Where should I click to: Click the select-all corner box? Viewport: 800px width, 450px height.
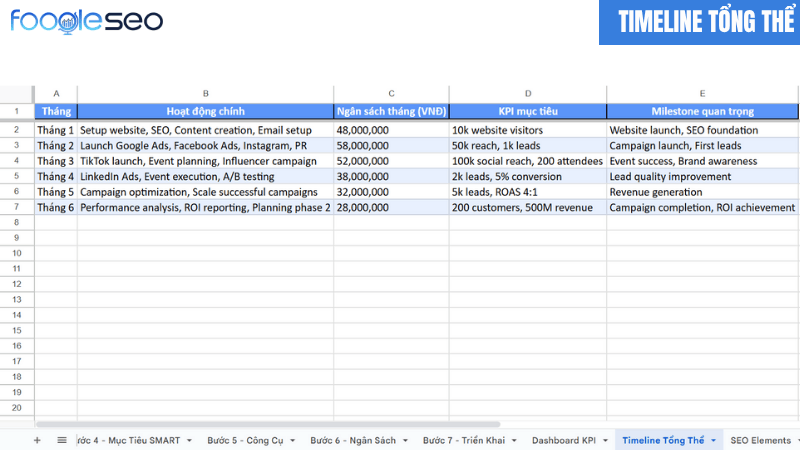[17, 94]
